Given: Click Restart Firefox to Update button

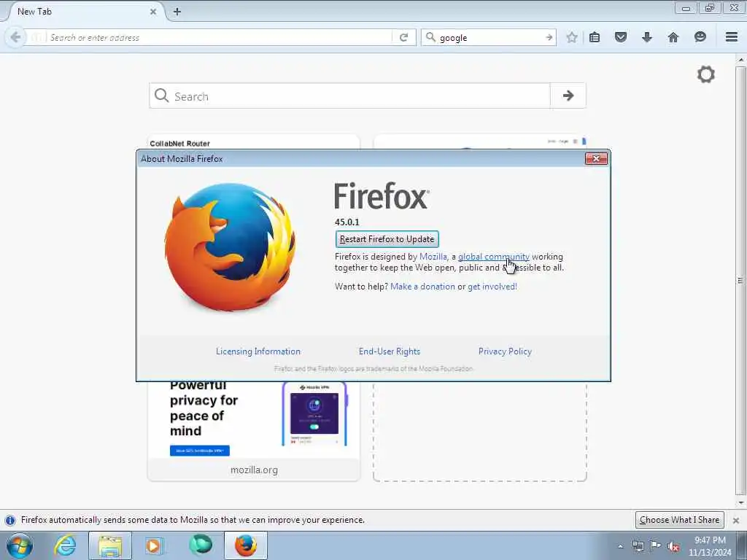Looking at the screenshot, I should (387, 239).
